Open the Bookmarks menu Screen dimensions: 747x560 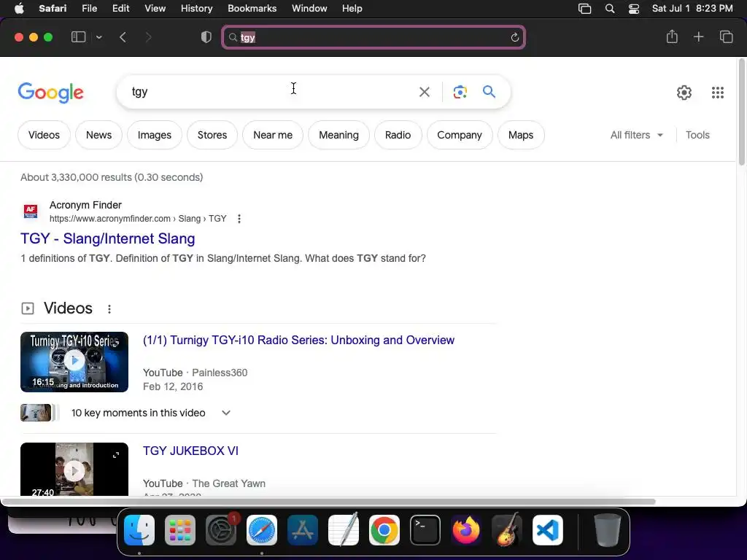pos(252,9)
